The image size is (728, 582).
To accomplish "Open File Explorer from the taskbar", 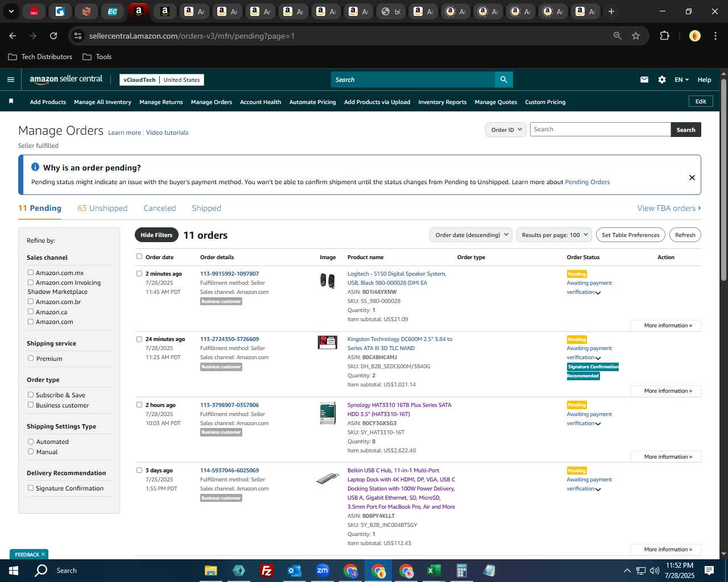I will coord(211,571).
